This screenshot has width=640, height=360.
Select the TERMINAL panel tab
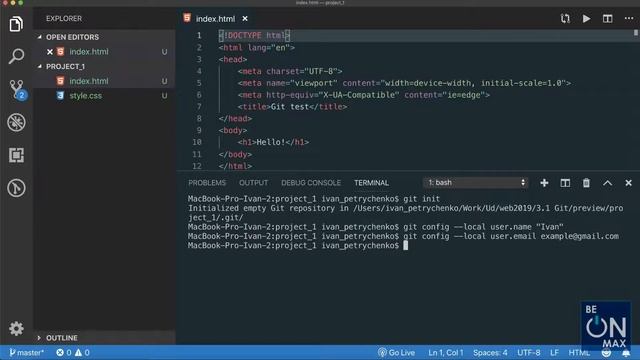click(x=371, y=183)
